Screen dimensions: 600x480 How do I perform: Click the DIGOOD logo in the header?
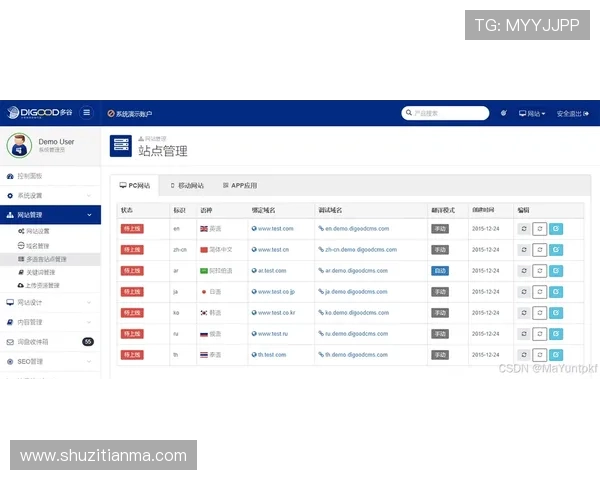click(x=38, y=113)
